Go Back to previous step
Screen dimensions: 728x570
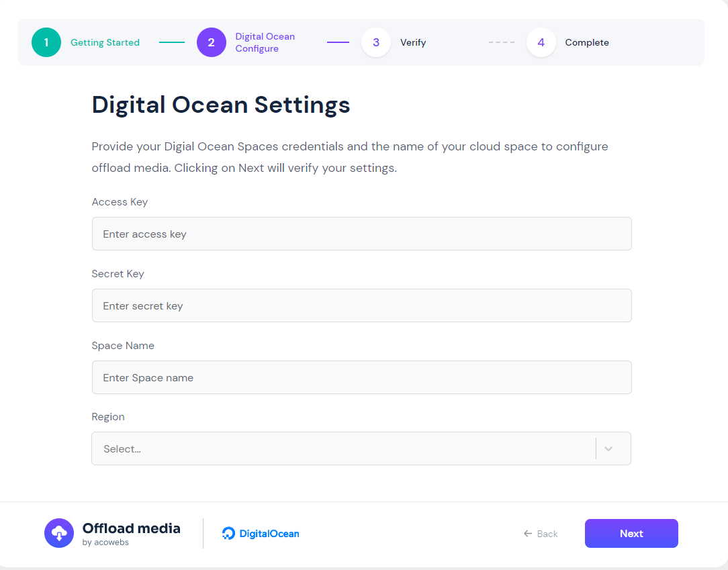[x=541, y=534]
